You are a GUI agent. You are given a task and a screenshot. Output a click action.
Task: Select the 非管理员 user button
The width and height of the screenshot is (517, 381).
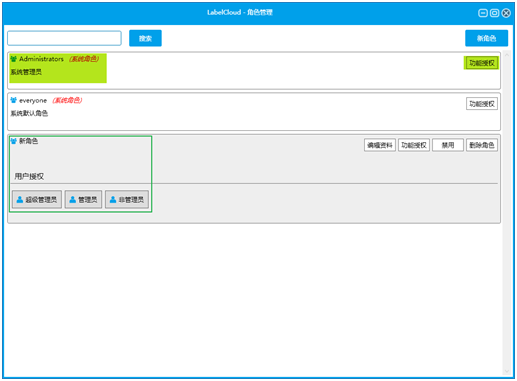tap(127, 200)
